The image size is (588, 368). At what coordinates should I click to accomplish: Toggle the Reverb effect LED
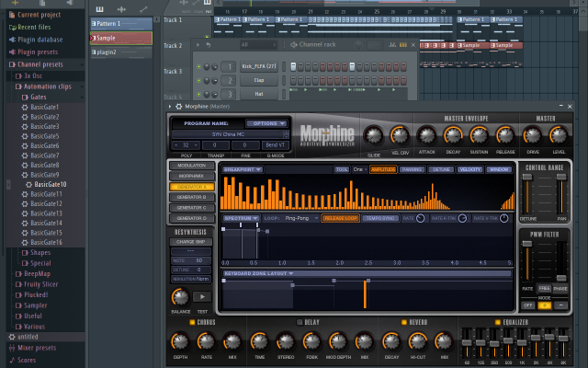(404, 322)
